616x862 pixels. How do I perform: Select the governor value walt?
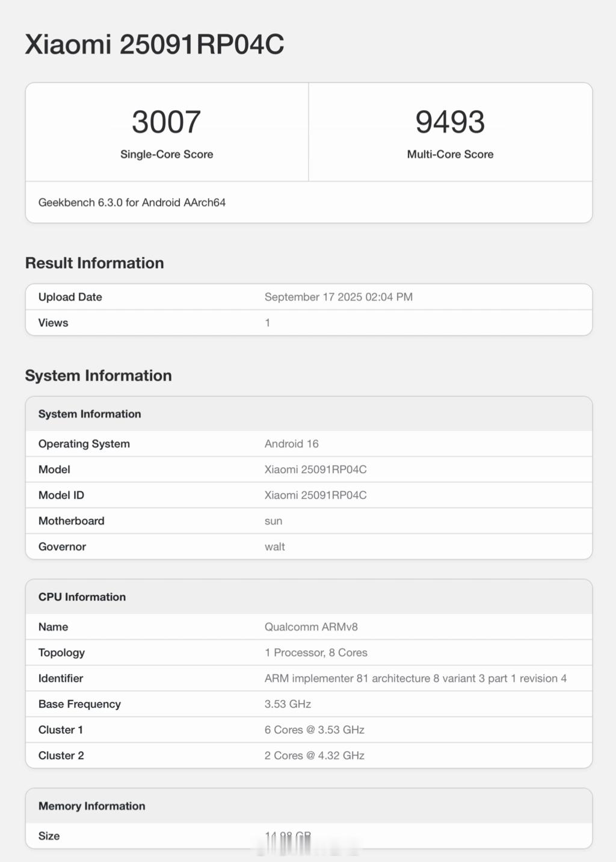tap(274, 547)
